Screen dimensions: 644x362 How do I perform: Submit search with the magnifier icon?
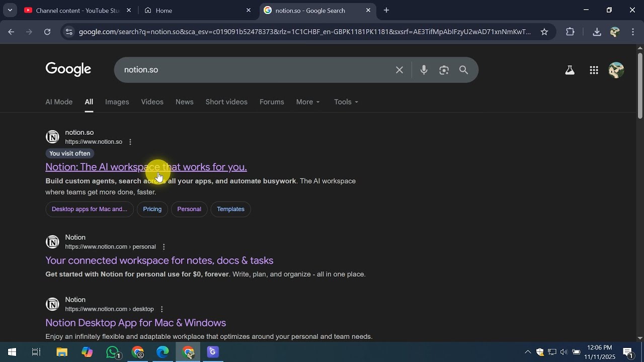pos(464,70)
